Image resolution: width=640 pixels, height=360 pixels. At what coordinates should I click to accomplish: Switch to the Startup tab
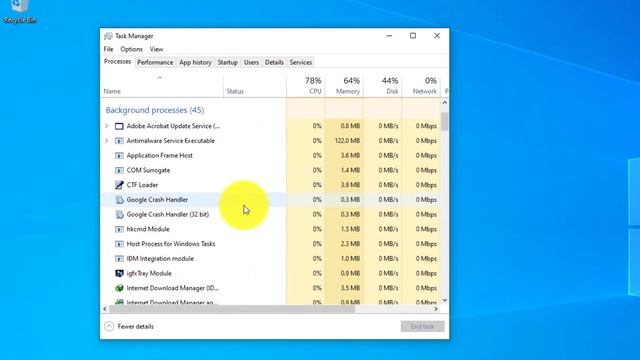pyautogui.click(x=227, y=62)
